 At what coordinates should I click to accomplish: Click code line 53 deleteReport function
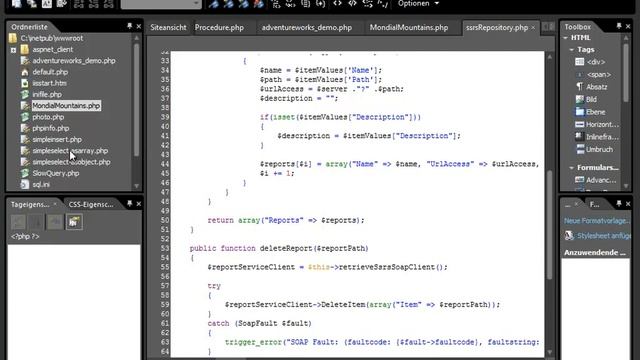coord(279,248)
